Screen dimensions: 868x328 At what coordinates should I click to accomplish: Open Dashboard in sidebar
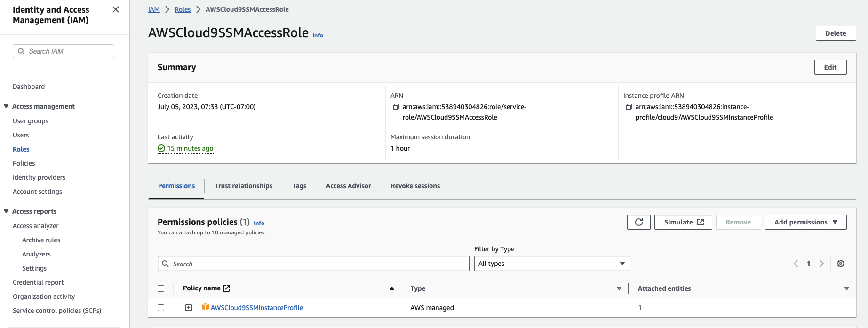tap(29, 87)
